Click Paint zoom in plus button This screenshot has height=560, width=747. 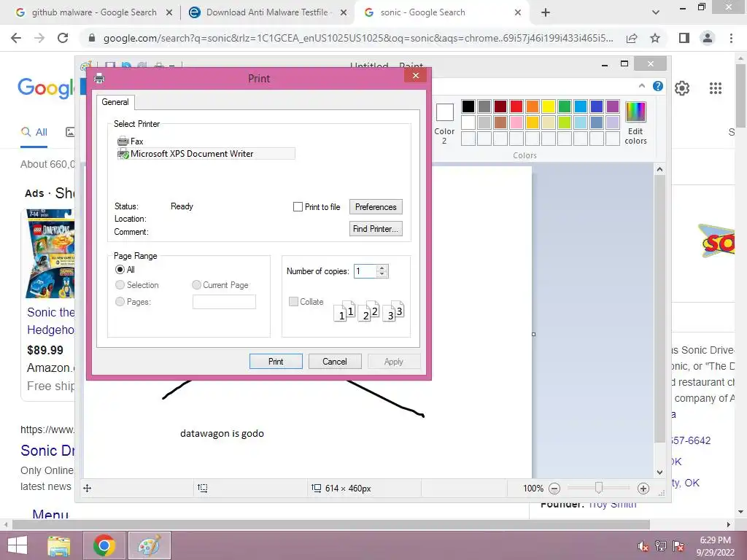pyautogui.click(x=643, y=488)
